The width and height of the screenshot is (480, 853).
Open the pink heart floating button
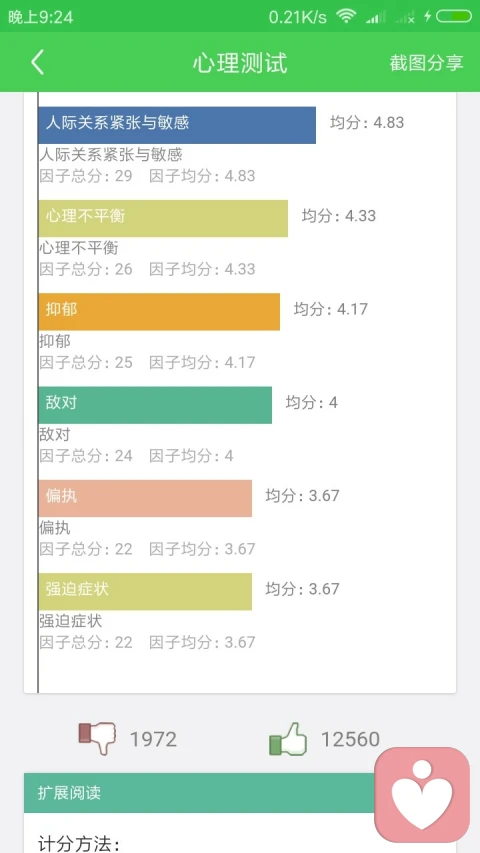(x=422, y=794)
